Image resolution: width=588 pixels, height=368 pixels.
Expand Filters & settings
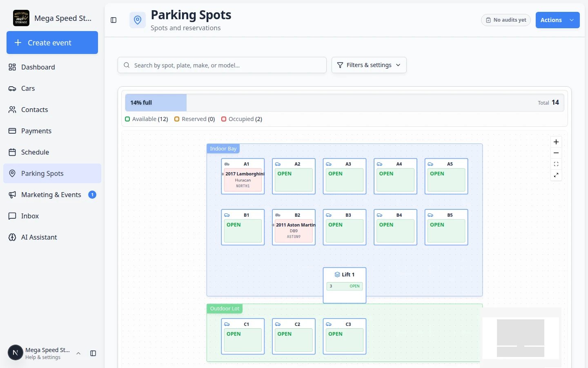[369, 65]
